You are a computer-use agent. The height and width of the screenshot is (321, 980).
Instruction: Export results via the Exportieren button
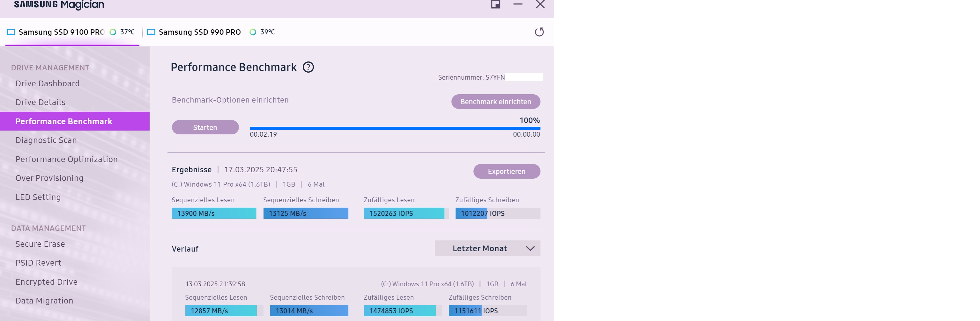[x=506, y=171]
